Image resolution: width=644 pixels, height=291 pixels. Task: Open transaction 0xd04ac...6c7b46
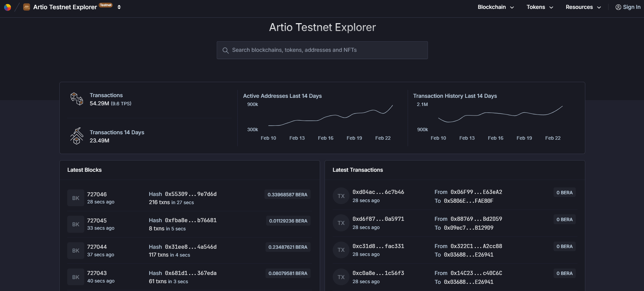378,192
